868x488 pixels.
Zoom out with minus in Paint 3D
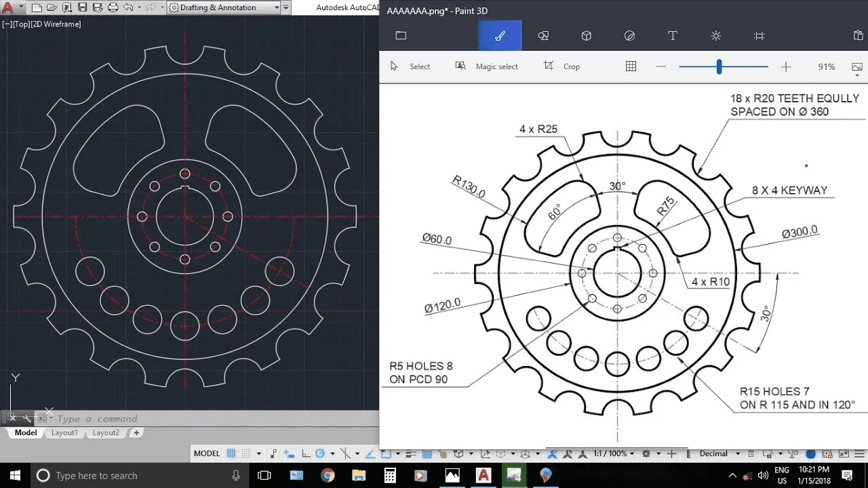click(661, 66)
